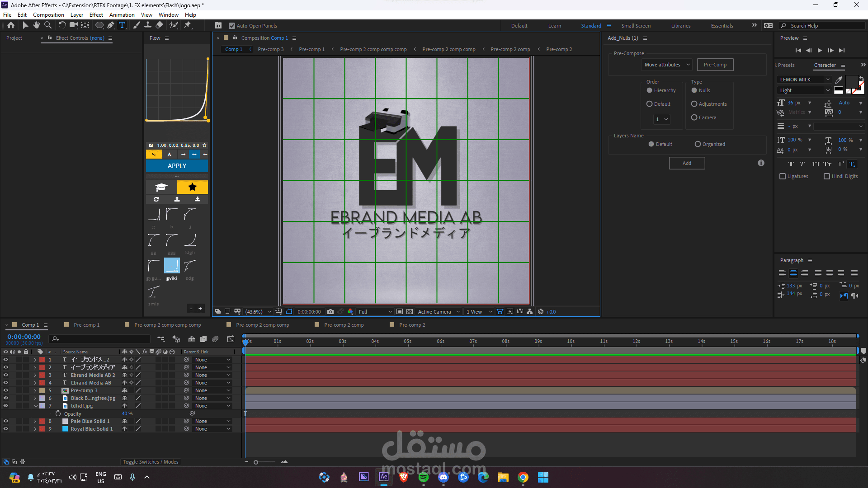Select the Eraser tool

click(x=159, y=25)
